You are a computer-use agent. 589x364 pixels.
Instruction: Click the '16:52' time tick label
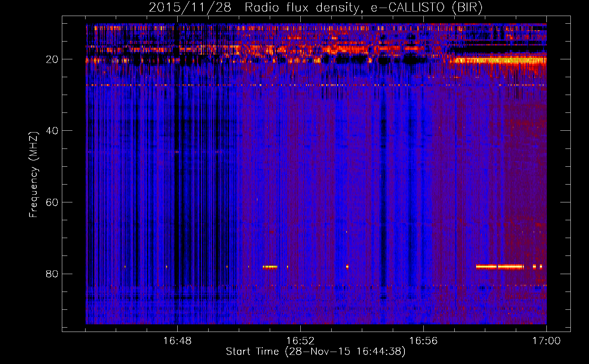(x=300, y=341)
